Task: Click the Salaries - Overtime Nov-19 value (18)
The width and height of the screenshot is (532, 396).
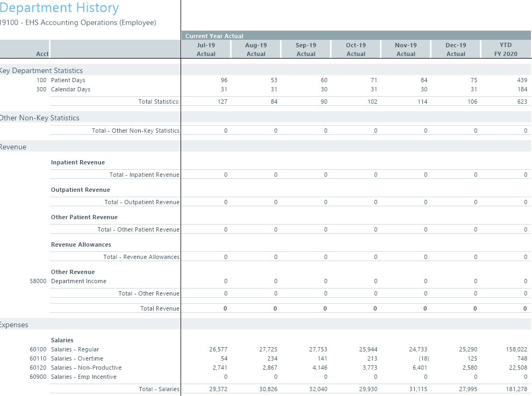Action: [423, 358]
